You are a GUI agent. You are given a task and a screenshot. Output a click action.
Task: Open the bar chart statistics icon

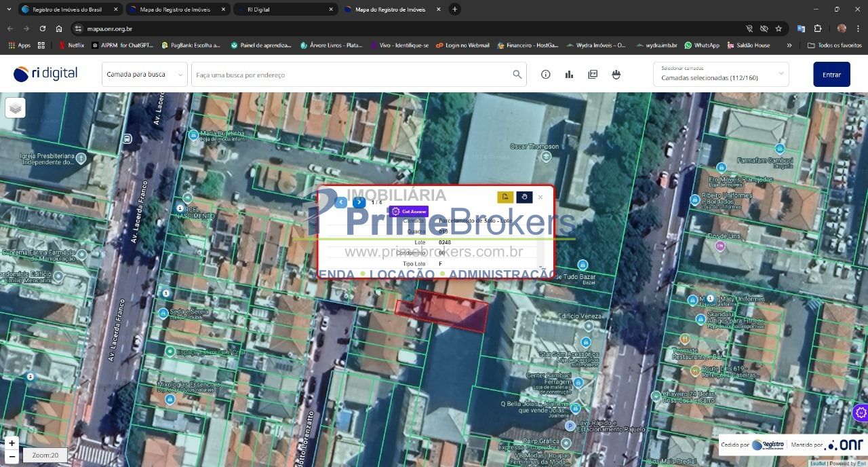(x=569, y=75)
